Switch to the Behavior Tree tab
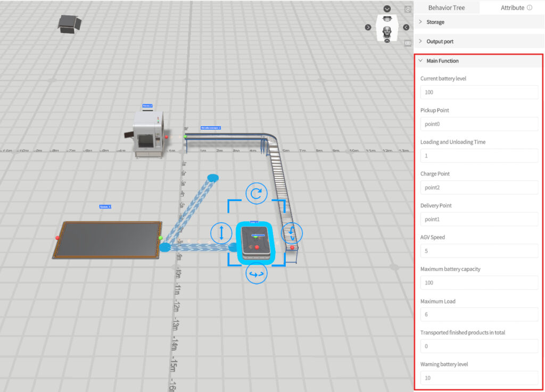 447,7
